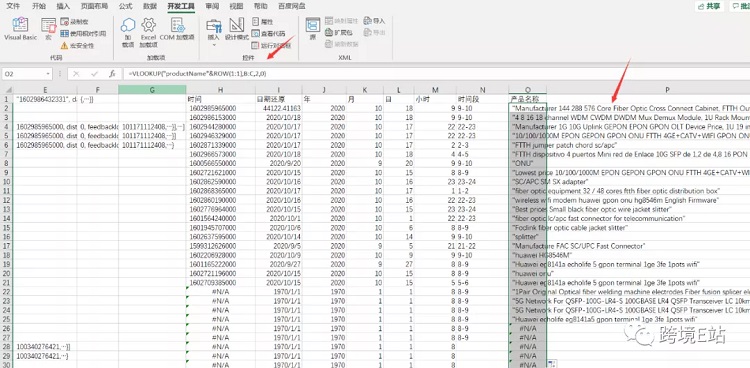Switch to the 公式 tab

125,6
